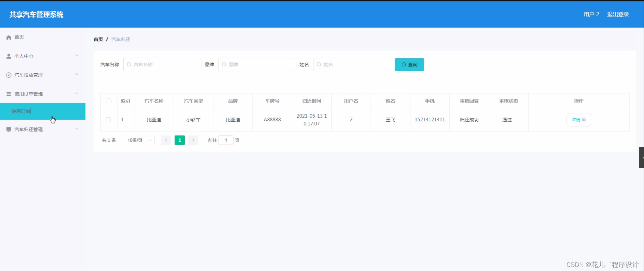Screen dimensions: 644x271
Task: Click the dark handle on right edge
Action: tap(641, 157)
